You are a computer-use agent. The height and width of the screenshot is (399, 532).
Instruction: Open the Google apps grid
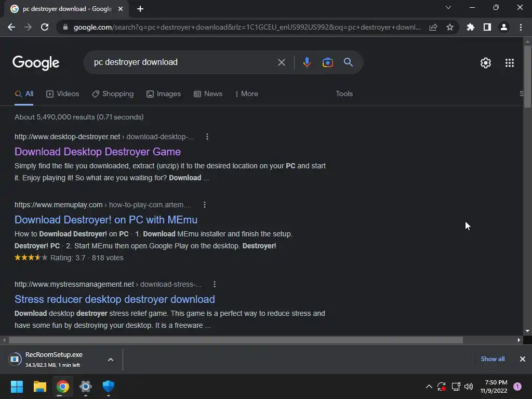point(509,63)
